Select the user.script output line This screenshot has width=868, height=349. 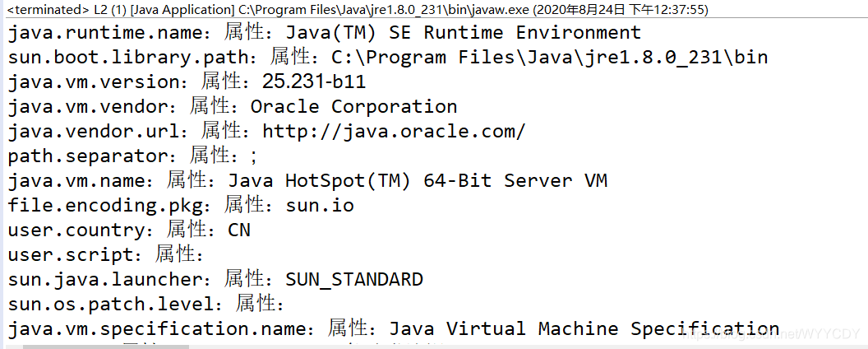(x=106, y=255)
